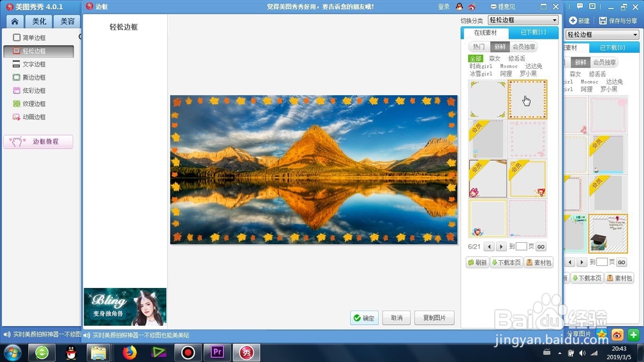The image size is (644, 362).
Task: Click the Weibo login icon in title bar
Action: pos(471,6)
